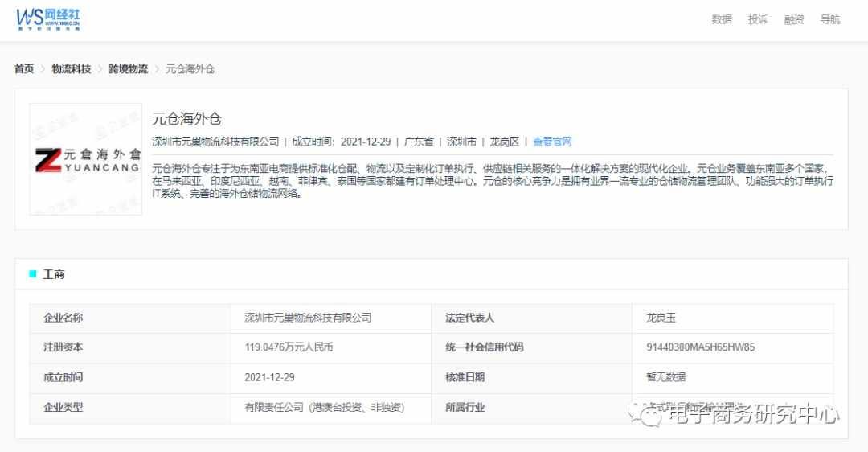This screenshot has width=868, height=452.
Task: Click the 91440300MA5H65HW85 code cell
Action: [732, 348]
